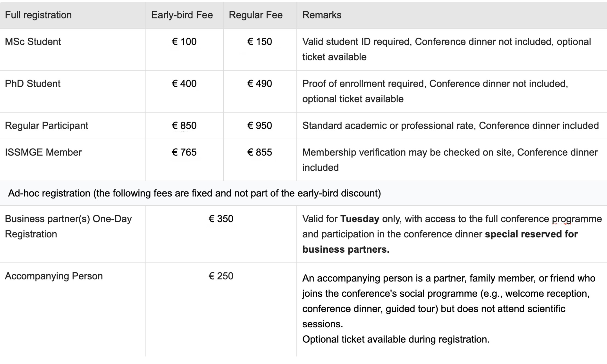Select the Regular Fee column header
Image resolution: width=607 pixels, height=364 pixels.
256,15
